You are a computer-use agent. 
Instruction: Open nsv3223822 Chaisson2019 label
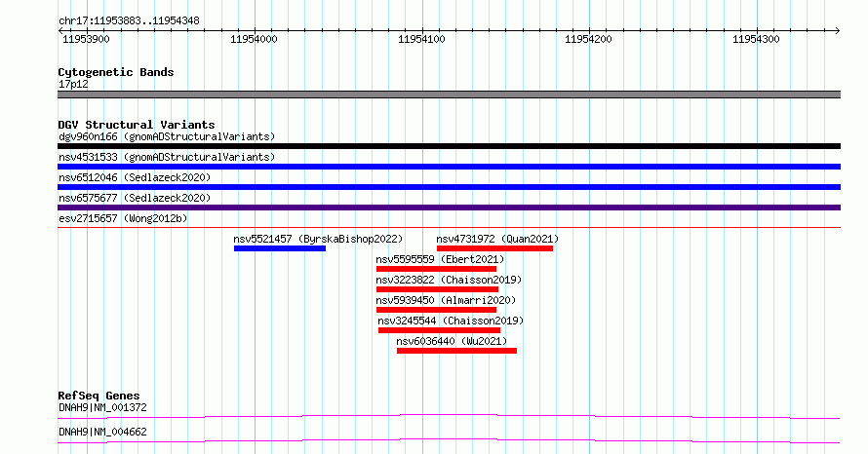449,280
